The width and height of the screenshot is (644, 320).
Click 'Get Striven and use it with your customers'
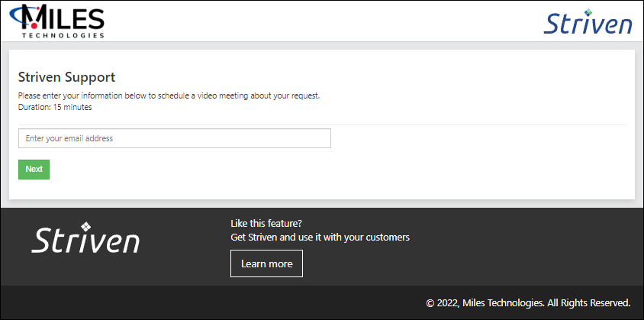click(x=320, y=238)
